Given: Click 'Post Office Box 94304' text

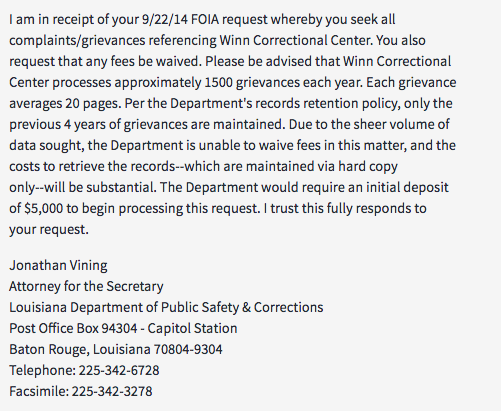Looking at the screenshot, I should 73,328.
